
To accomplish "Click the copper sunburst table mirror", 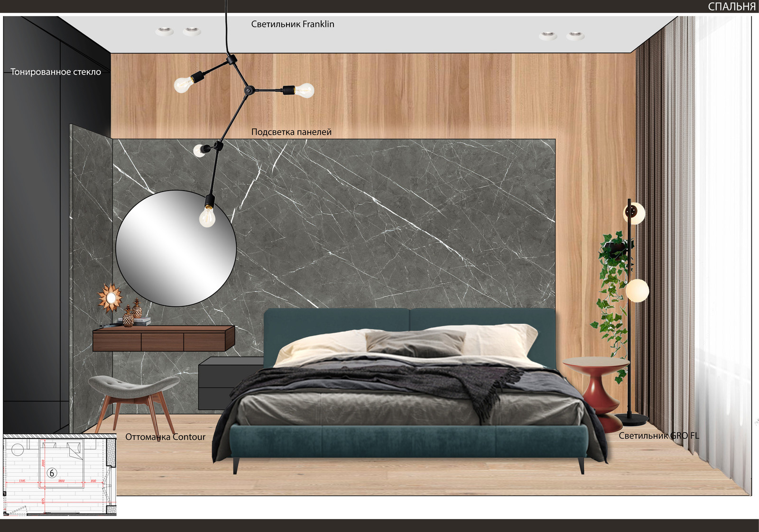I will click(x=111, y=297).
